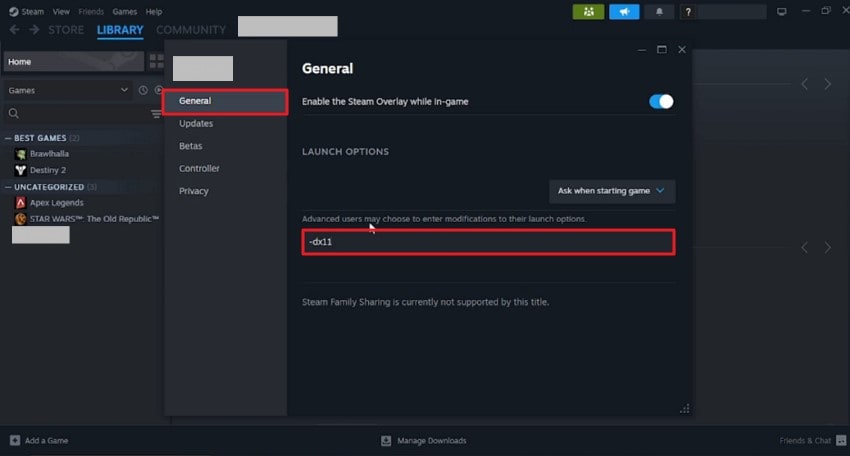
Task: Click the green friends activity icon
Action: tap(588, 11)
